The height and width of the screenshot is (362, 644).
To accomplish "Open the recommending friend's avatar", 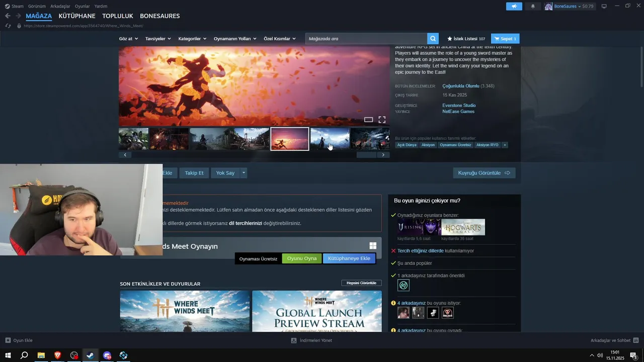I will coord(403,286).
